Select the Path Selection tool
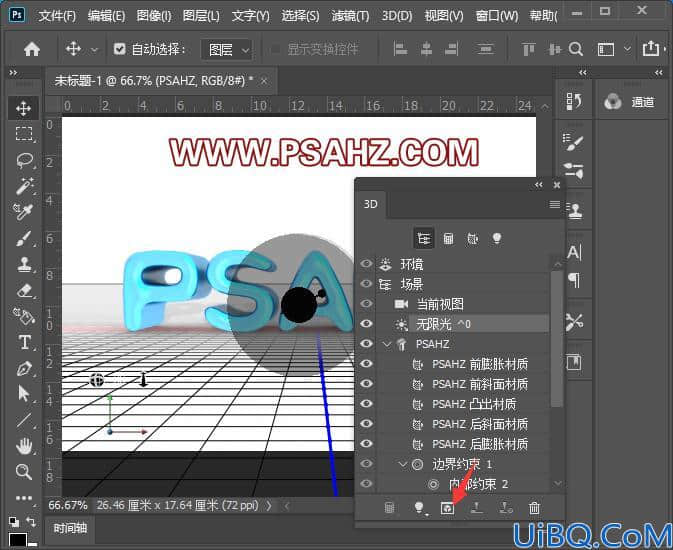The image size is (673, 550). 24,394
